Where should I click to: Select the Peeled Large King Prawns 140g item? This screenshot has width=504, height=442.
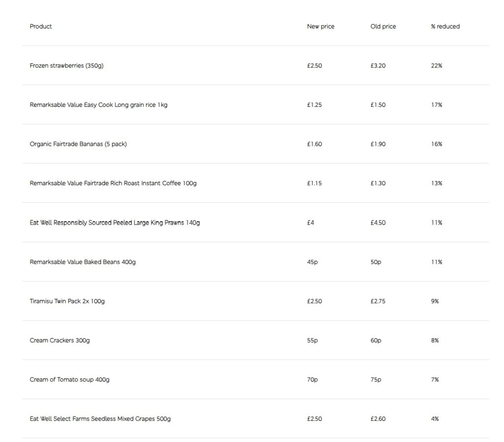(115, 222)
